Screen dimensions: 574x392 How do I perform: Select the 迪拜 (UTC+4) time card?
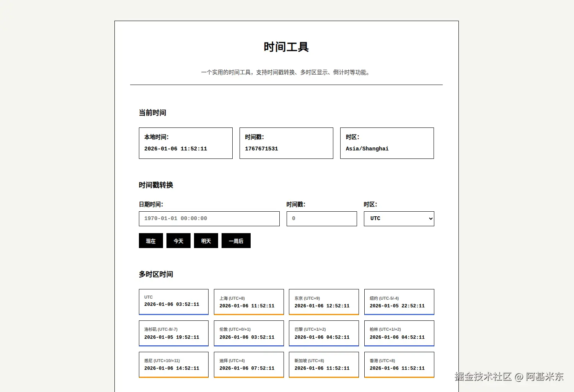pos(249,365)
